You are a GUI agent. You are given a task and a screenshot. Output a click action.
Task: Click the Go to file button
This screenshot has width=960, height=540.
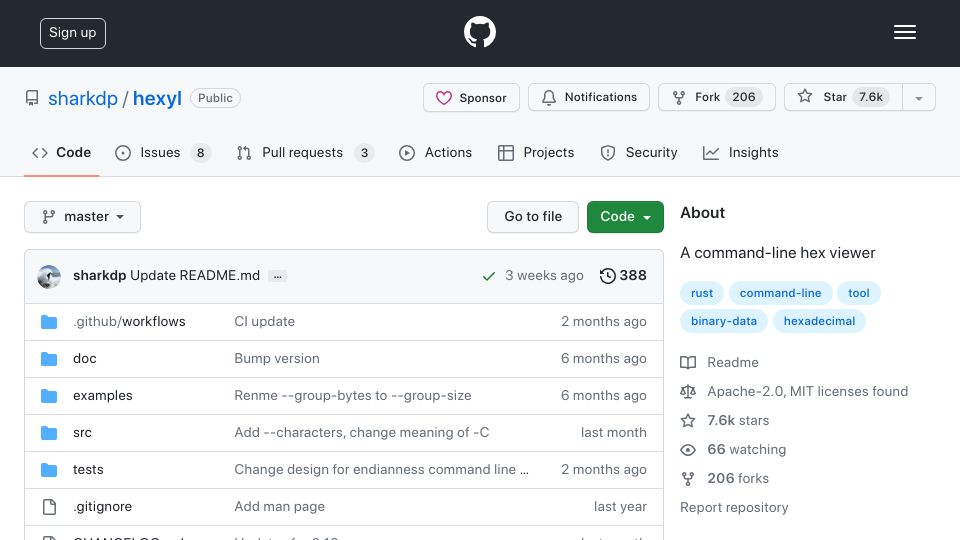(533, 217)
